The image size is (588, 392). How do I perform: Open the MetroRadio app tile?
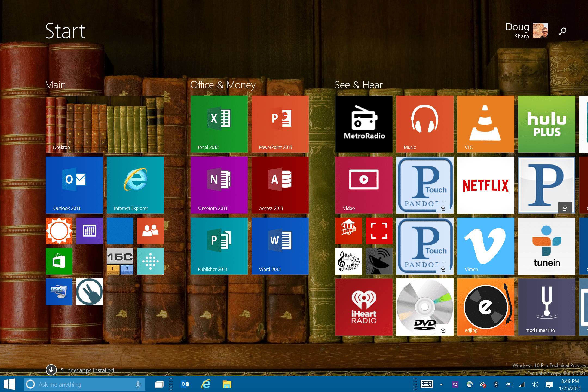pyautogui.click(x=364, y=124)
